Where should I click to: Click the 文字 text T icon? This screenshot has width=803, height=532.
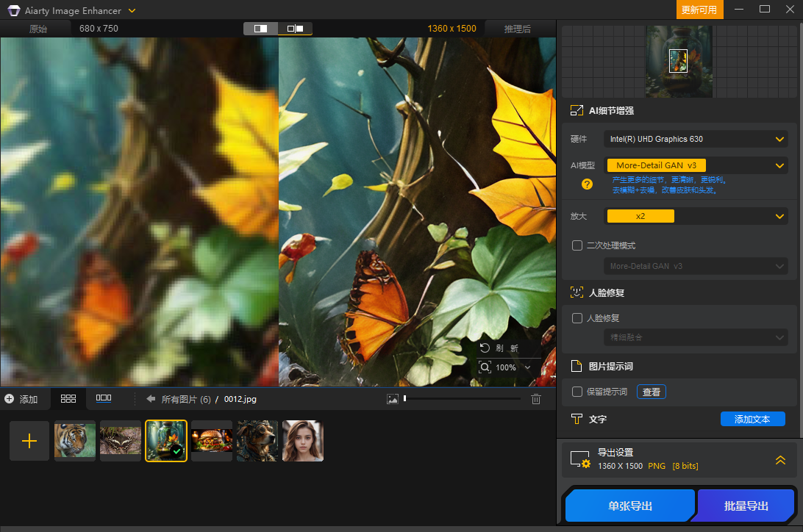point(577,419)
